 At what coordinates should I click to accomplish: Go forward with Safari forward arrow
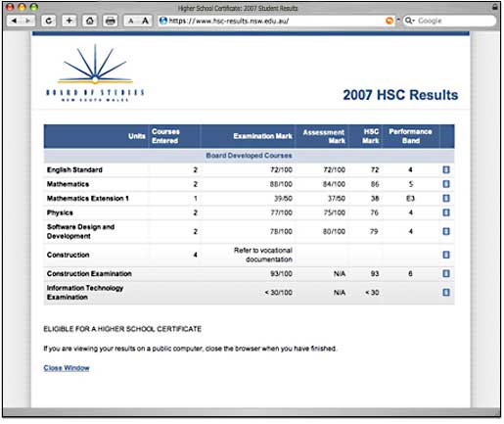(x=27, y=21)
